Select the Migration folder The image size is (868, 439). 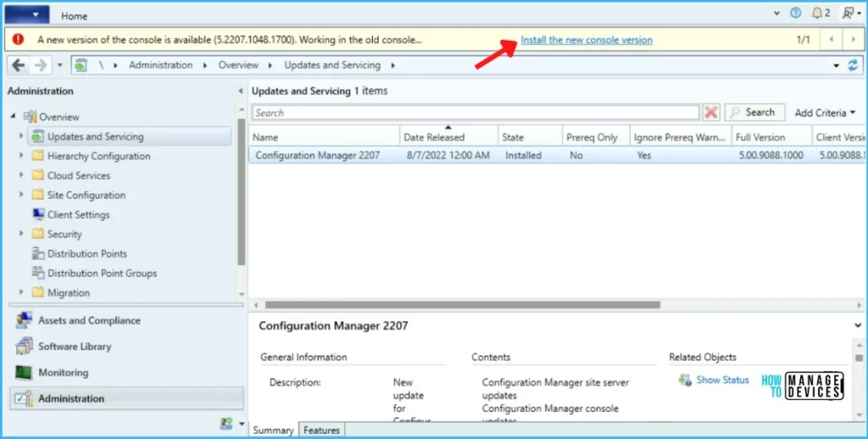(68, 293)
